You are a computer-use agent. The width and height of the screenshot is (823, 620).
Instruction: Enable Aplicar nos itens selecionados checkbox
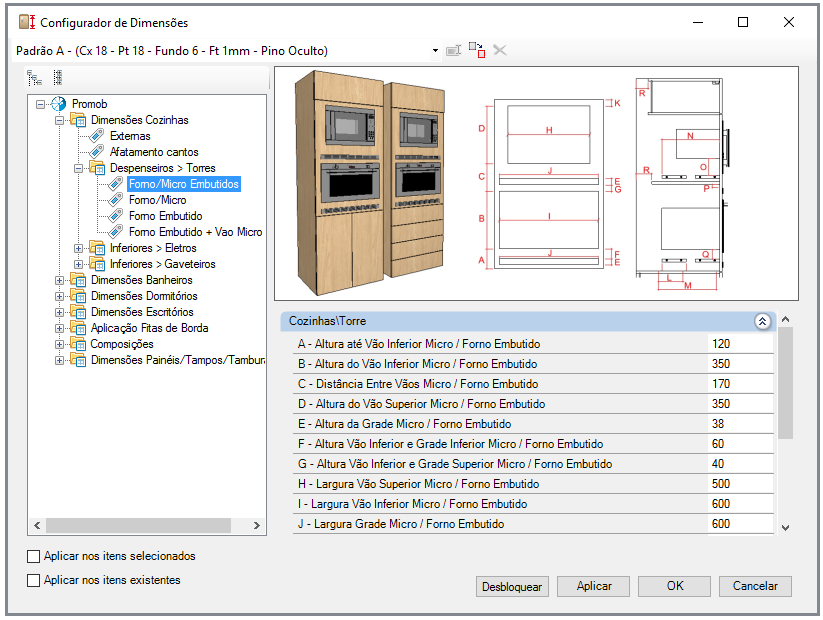point(33,556)
